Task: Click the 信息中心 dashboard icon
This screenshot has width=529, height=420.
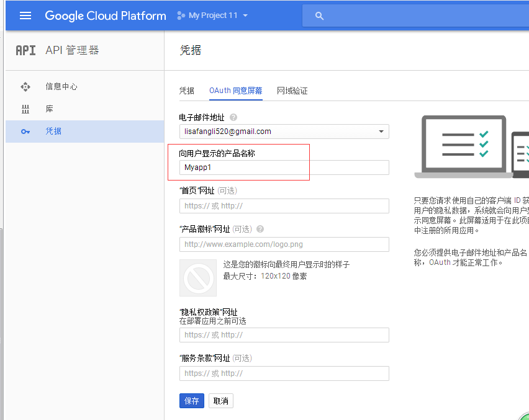Action: point(25,87)
